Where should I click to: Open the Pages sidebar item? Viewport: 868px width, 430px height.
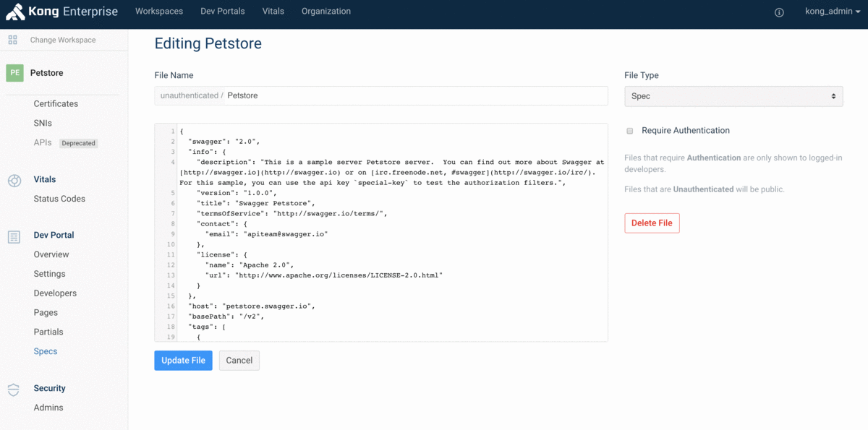tap(46, 313)
